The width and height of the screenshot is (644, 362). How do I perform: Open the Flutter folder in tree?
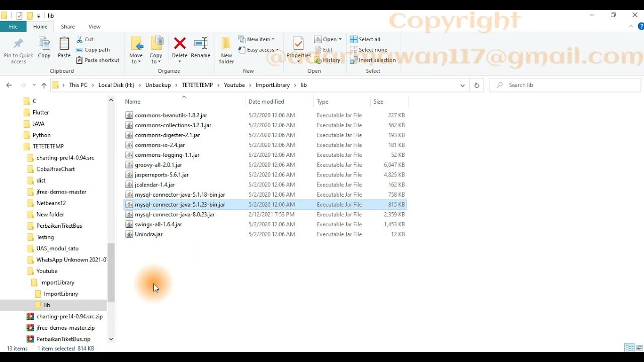(41, 113)
